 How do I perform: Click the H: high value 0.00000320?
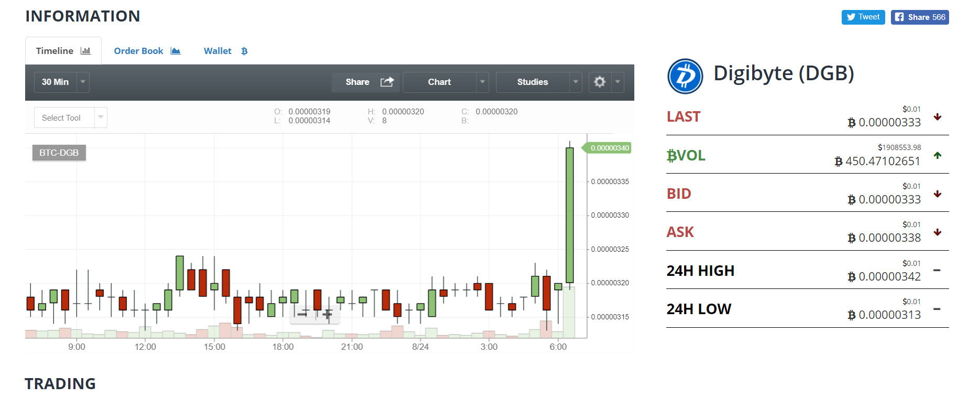point(403,112)
